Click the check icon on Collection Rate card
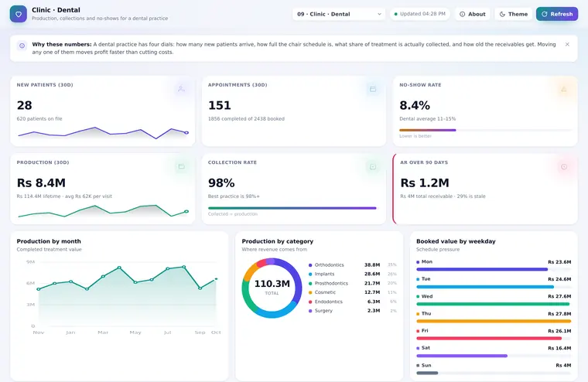Viewport: 588px width, 382px height. [x=373, y=166]
